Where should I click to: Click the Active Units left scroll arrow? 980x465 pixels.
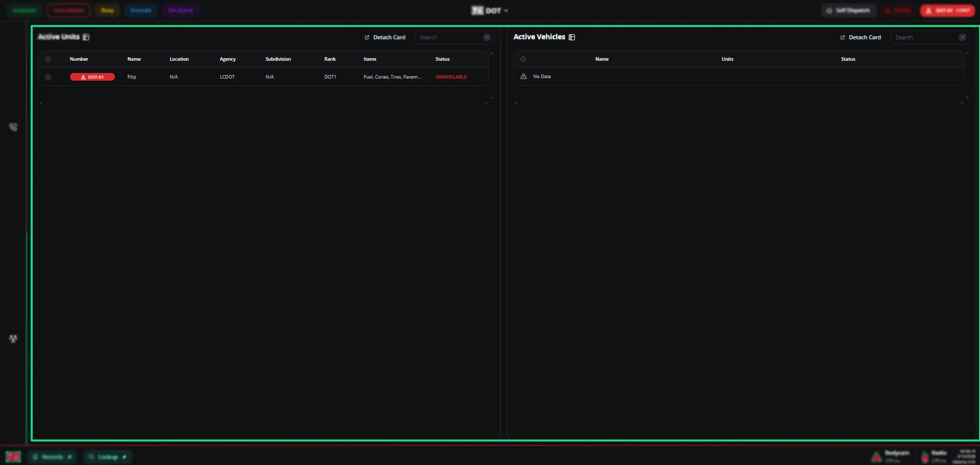point(41,103)
